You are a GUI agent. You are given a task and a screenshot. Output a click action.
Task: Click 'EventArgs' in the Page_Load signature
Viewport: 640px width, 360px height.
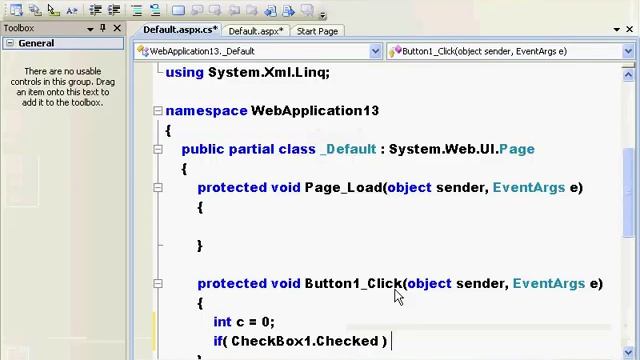529,188
